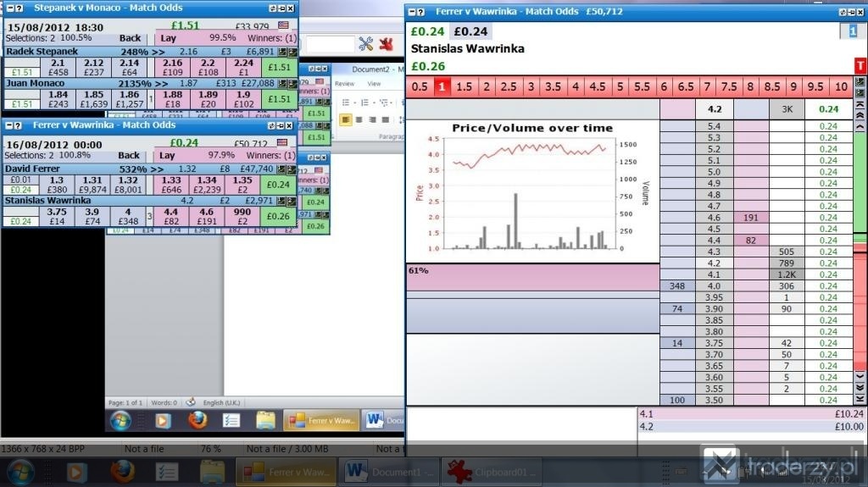868x487 pixels.
Task: Open the first chart icon on David Ferrer row
Action: [281, 169]
